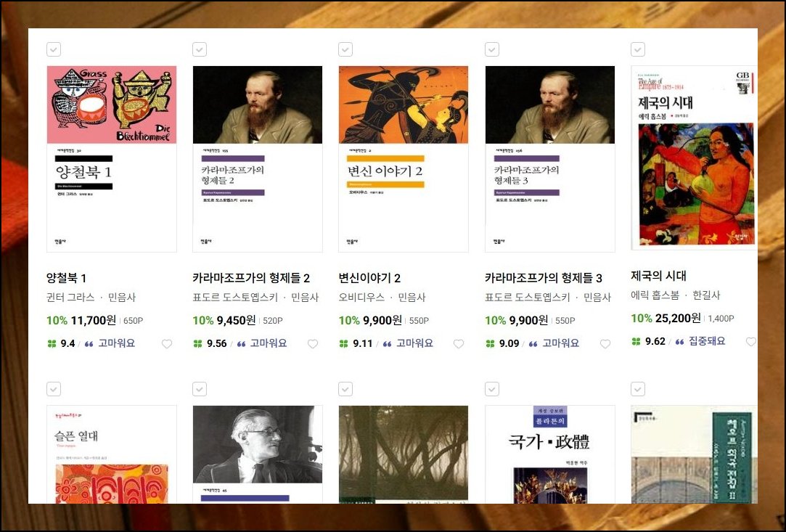Select the checkbox above 변신이야기 2
The width and height of the screenshot is (786, 532).
tap(345, 49)
